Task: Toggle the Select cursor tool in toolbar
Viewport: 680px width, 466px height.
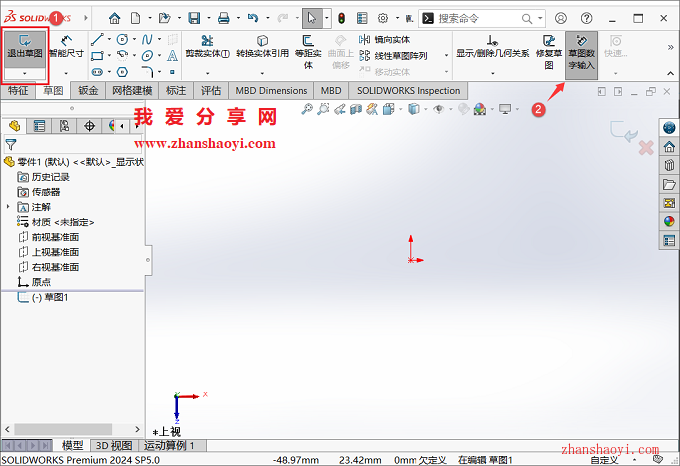Action: (x=312, y=18)
